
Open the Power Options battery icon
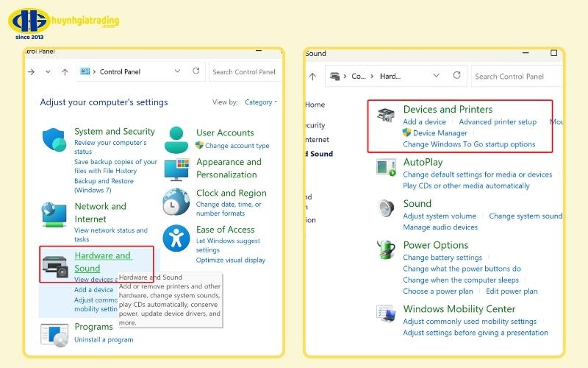point(387,250)
